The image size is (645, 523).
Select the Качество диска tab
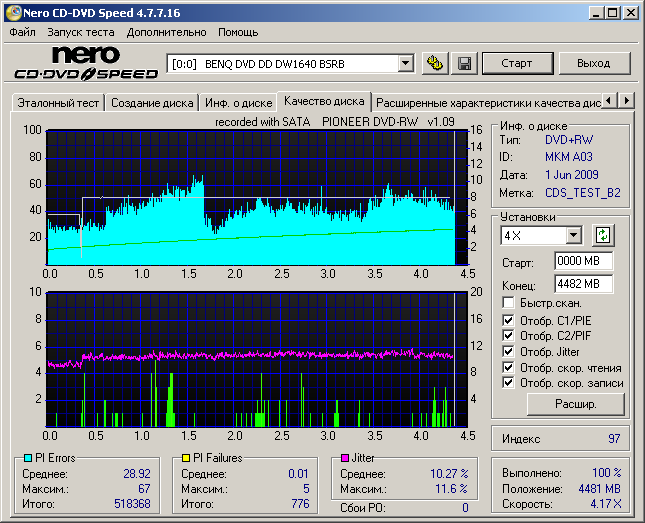point(324,101)
